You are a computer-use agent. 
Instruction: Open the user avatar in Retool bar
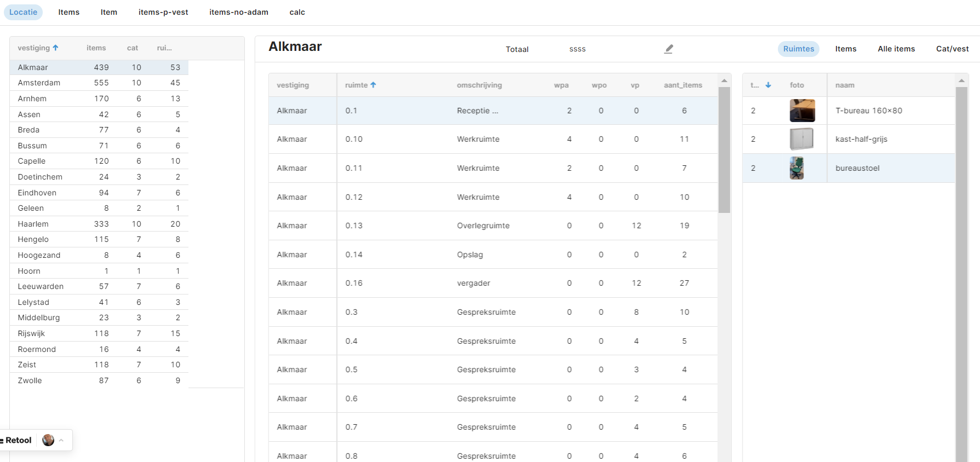(x=48, y=440)
